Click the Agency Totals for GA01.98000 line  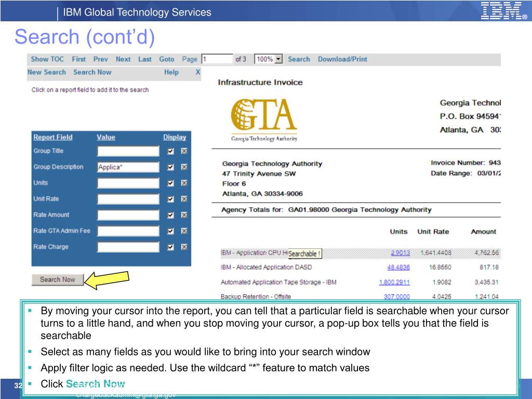(x=326, y=210)
